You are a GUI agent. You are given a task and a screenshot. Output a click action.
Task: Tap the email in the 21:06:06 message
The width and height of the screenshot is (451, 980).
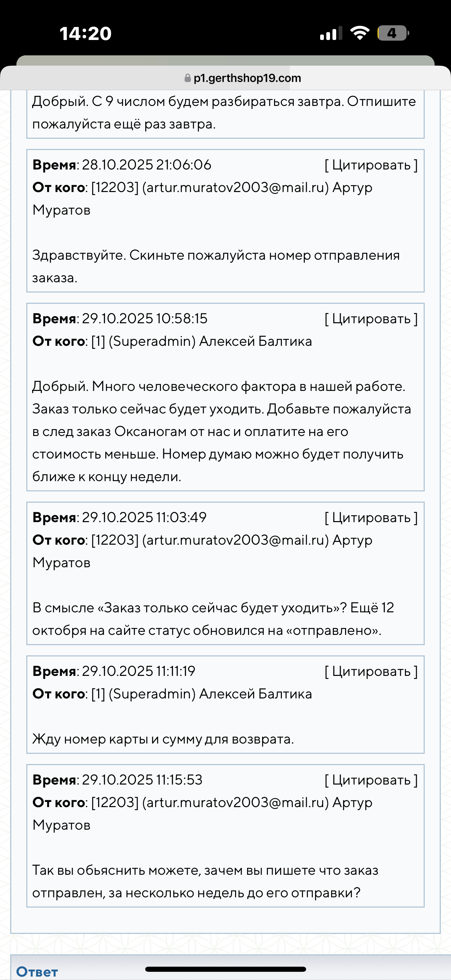(x=236, y=188)
